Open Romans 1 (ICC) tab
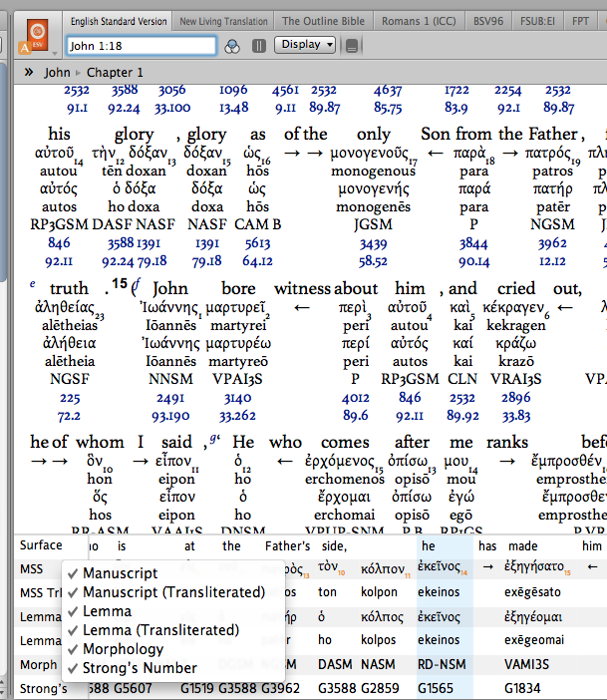Screen dimensions: 607x700 [419, 21]
